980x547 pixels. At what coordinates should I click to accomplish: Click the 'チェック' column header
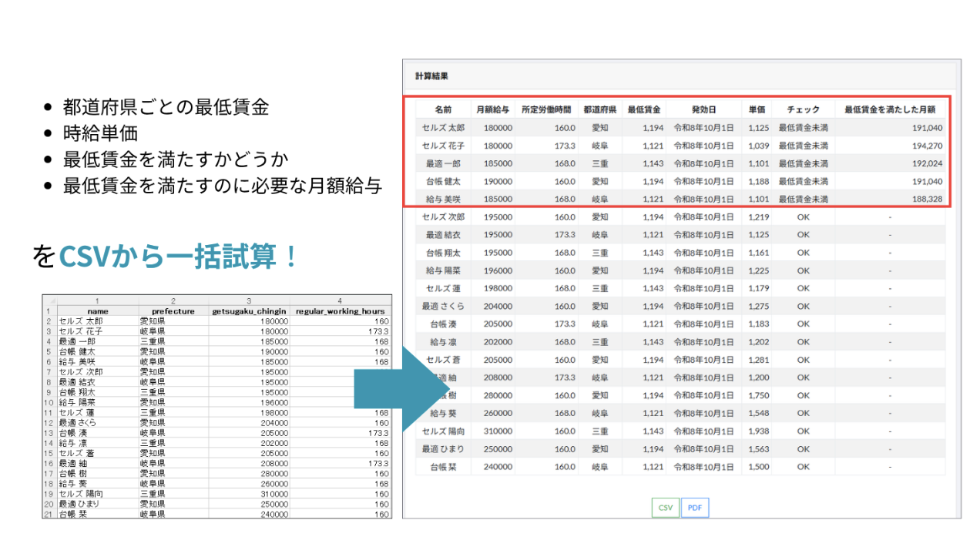804,109
